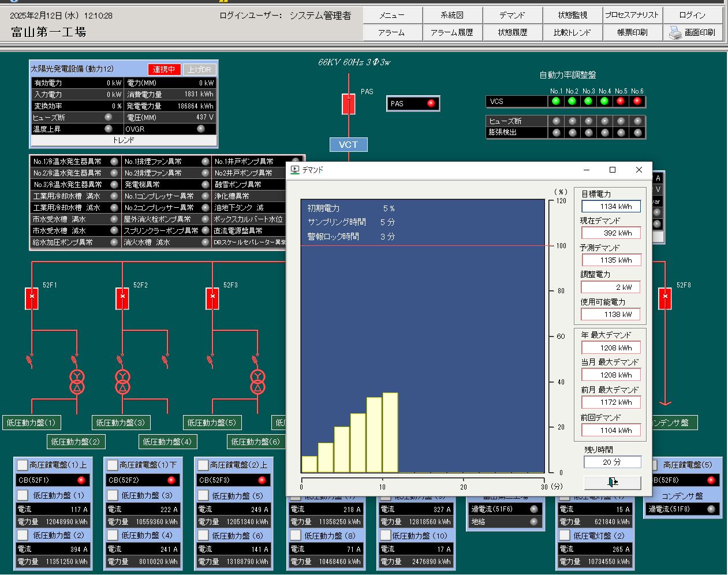Screen dimensions: 728x575
Task: Click the VCS No.4 green lamp
Action: 604,102
